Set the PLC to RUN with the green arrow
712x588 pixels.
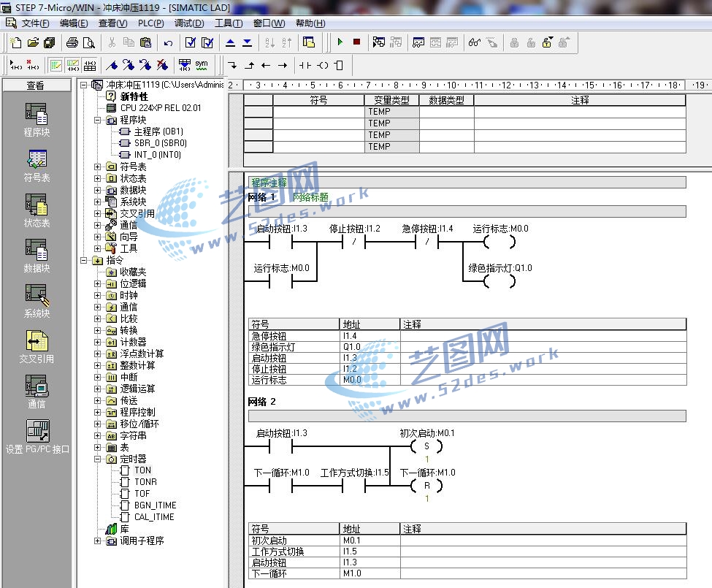[340, 42]
